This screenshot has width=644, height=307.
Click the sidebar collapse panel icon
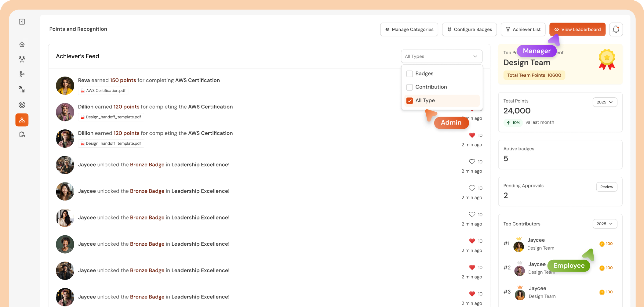tap(22, 22)
